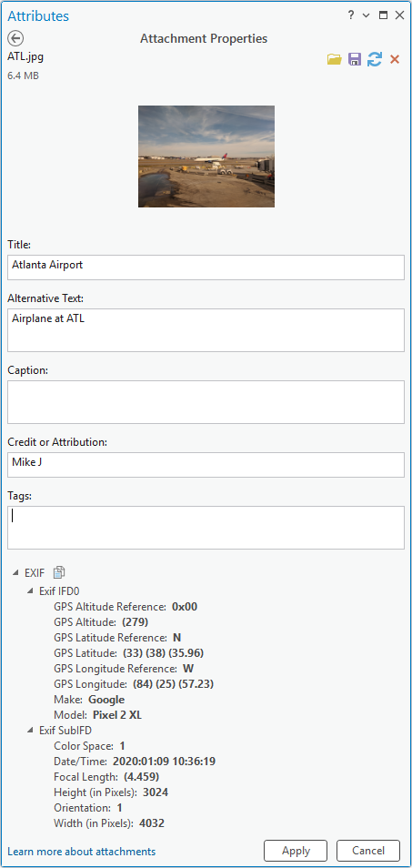The width and height of the screenshot is (412, 868).
Task: Click the Attachment Properties heading
Action: coord(204,39)
